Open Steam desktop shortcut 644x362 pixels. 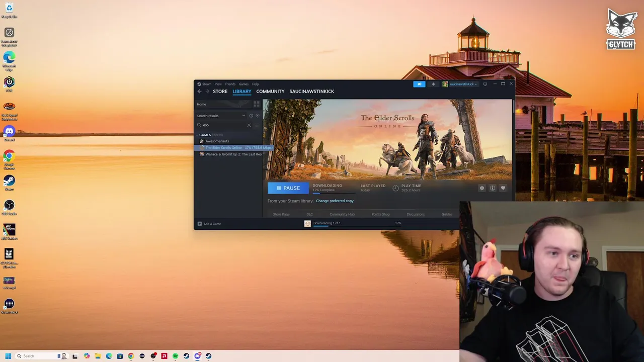click(9, 183)
